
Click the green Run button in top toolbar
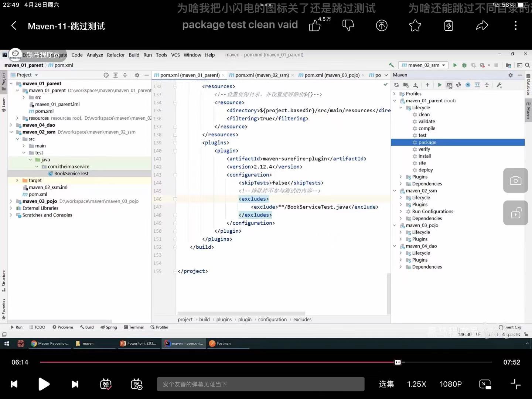click(x=455, y=65)
